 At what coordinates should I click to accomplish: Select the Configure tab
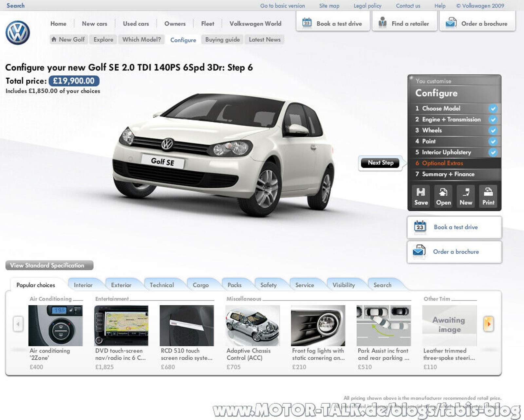pos(183,40)
